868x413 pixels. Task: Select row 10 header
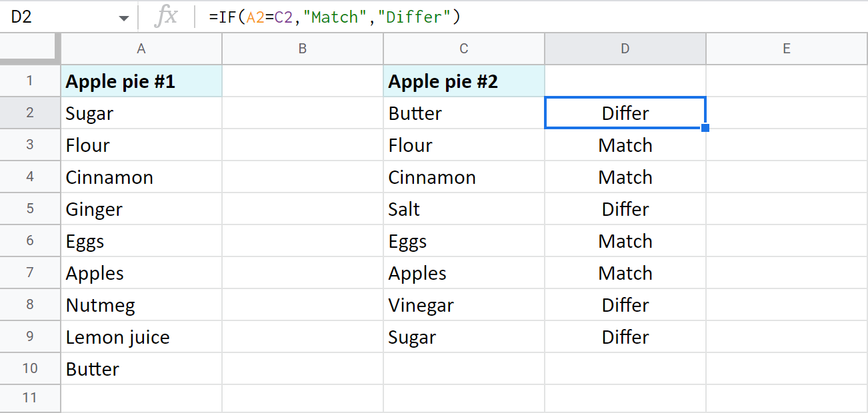click(x=30, y=369)
